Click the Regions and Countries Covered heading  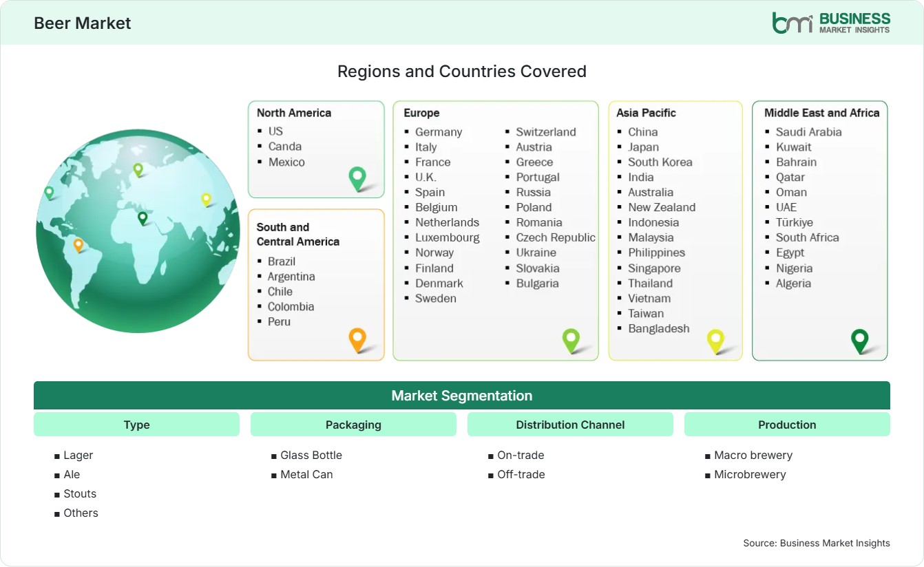pyautogui.click(x=462, y=71)
